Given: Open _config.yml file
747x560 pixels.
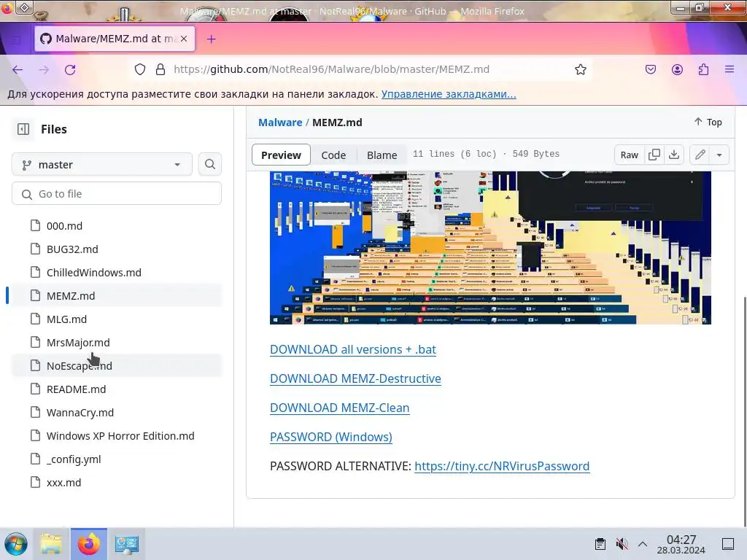Looking at the screenshot, I should (x=117, y=459).
